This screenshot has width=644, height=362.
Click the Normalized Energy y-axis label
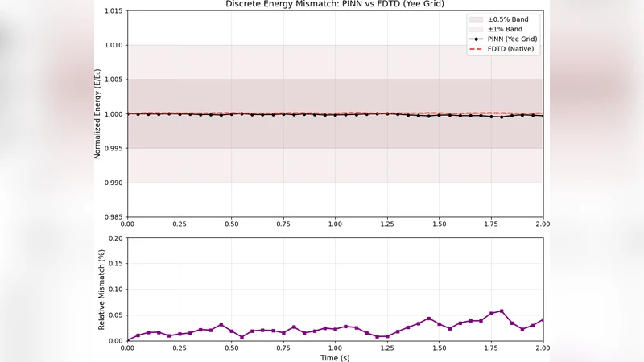(97, 114)
